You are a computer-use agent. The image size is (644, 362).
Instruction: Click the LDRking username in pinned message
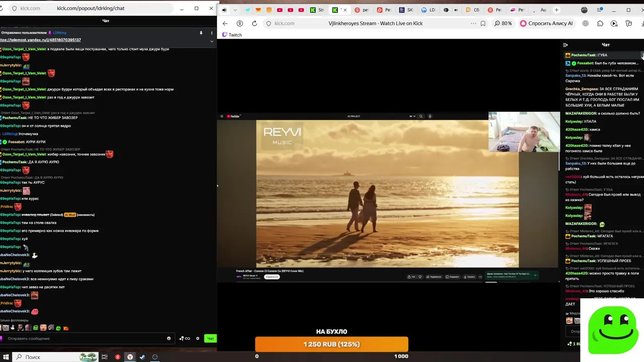pos(59,33)
